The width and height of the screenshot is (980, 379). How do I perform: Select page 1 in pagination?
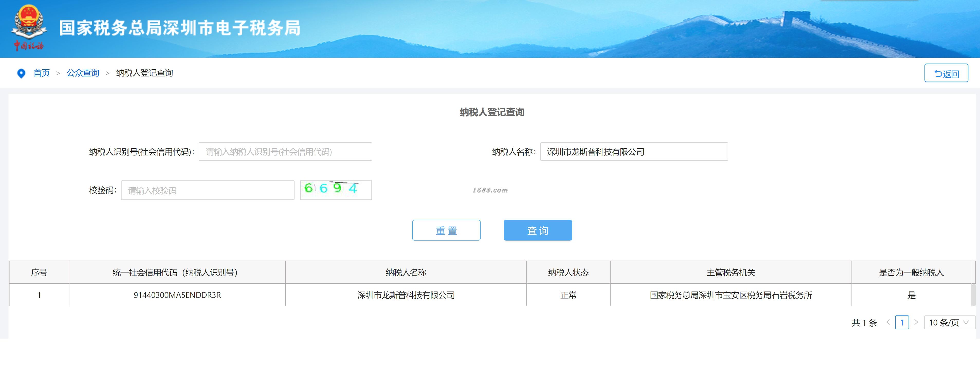coord(902,323)
